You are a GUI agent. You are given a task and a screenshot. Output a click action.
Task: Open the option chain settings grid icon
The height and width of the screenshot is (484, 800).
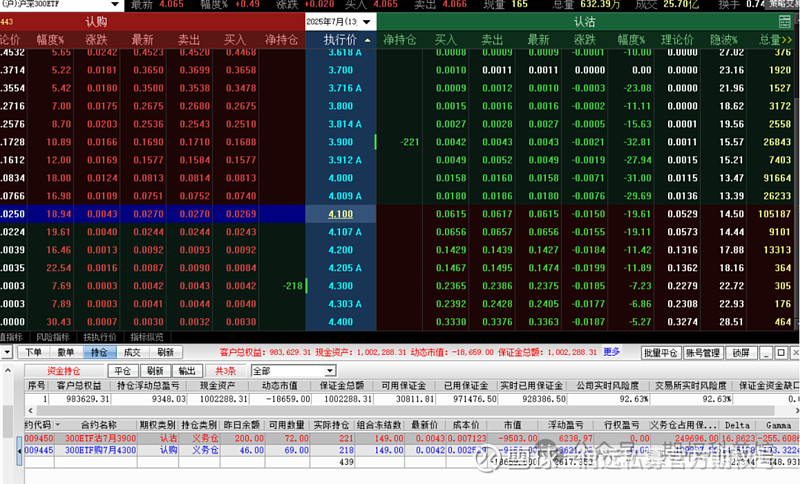click(785, 22)
